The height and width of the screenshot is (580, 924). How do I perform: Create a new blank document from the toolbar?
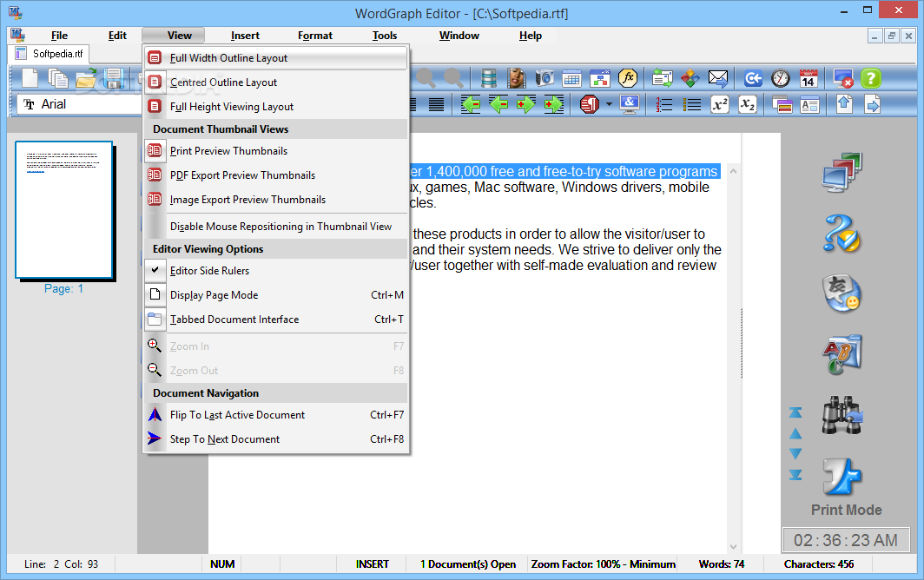pyautogui.click(x=30, y=78)
